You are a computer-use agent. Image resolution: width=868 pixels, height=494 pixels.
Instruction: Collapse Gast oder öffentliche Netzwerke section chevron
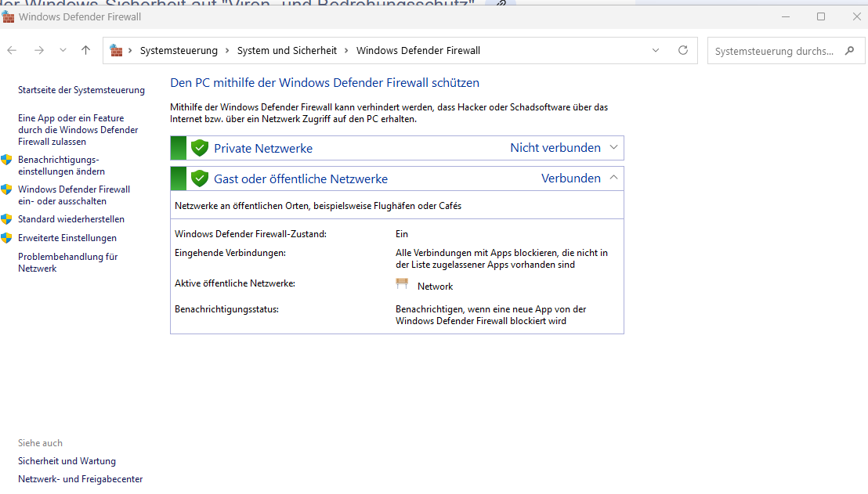[x=613, y=178]
